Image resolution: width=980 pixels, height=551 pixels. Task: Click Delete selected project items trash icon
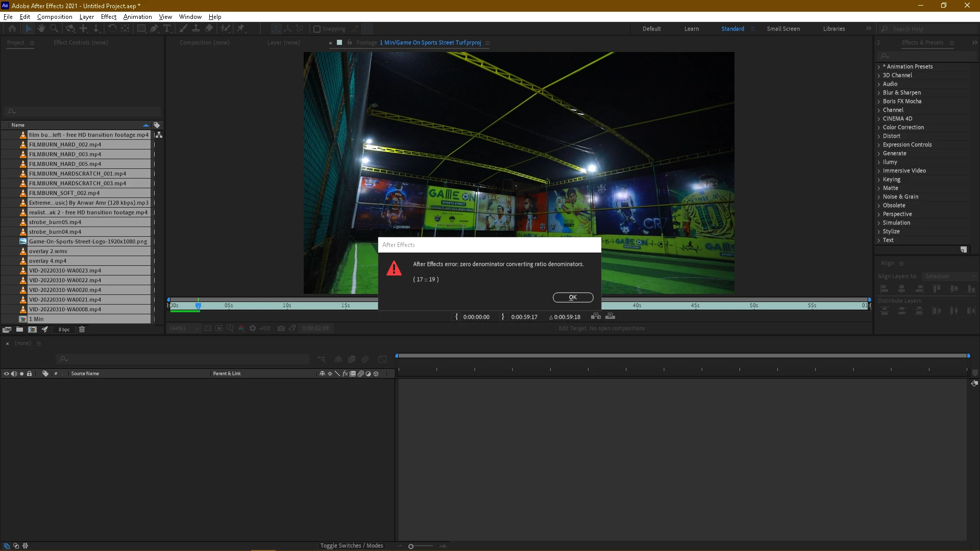(x=82, y=330)
